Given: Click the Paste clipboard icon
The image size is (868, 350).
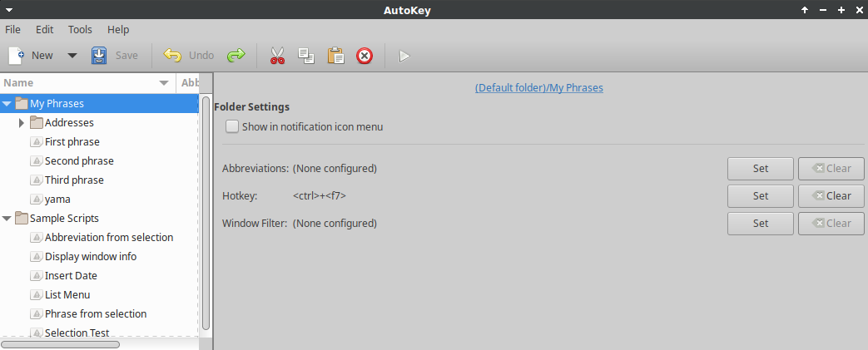Looking at the screenshot, I should [335, 56].
